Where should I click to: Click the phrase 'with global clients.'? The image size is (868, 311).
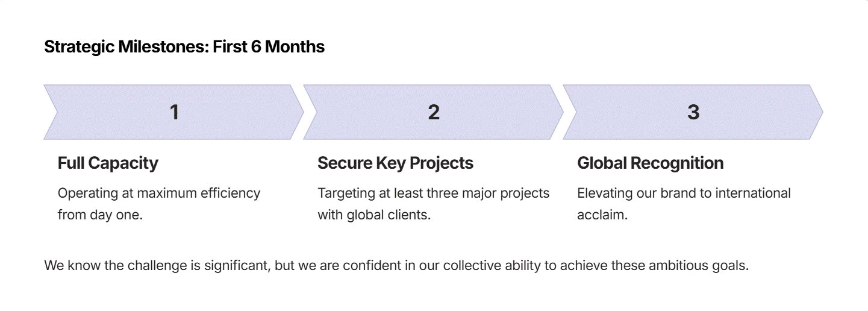[x=374, y=215]
